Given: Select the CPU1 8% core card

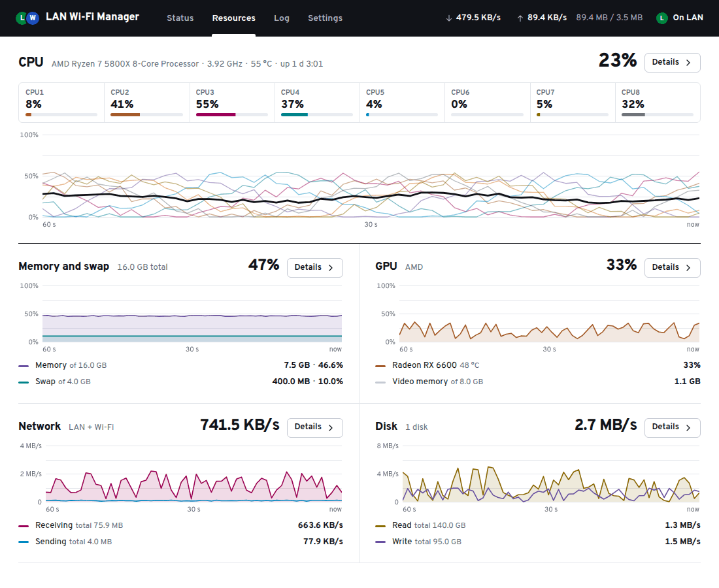Looking at the screenshot, I should coord(61,103).
